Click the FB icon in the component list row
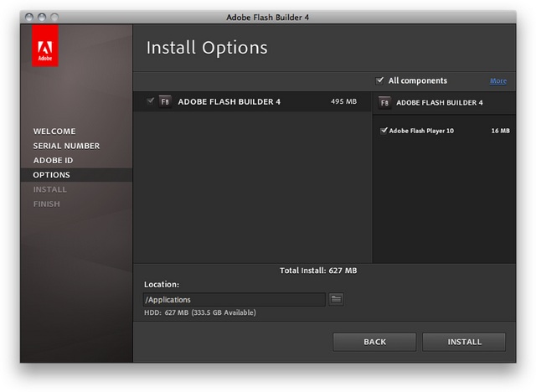This screenshot has width=536, height=392. pyautogui.click(x=165, y=102)
